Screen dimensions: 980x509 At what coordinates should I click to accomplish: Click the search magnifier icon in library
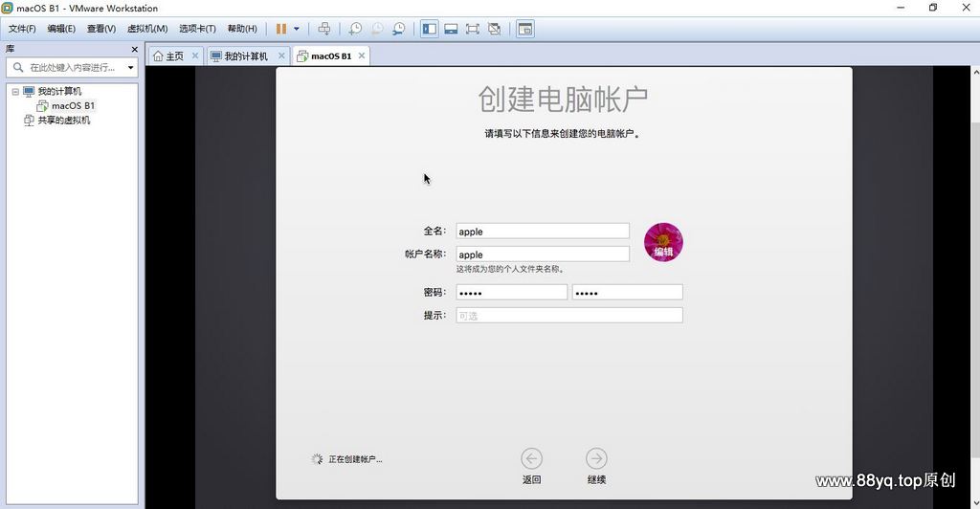tap(17, 67)
